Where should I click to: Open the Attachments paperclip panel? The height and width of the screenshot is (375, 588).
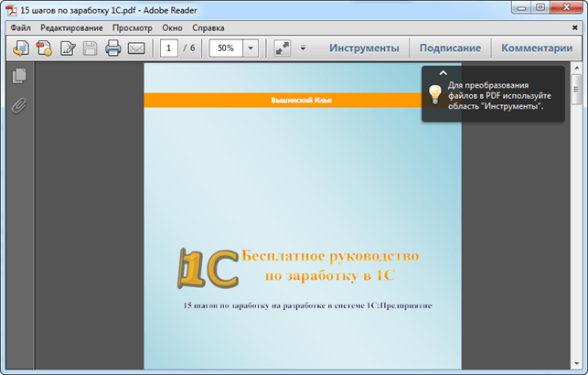[x=19, y=106]
